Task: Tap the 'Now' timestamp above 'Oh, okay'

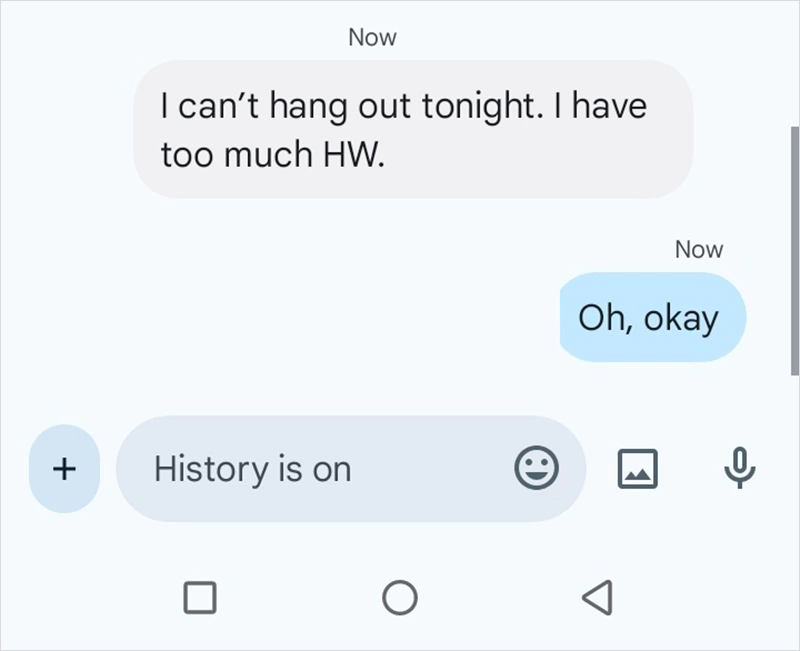Action: [x=699, y=249]
